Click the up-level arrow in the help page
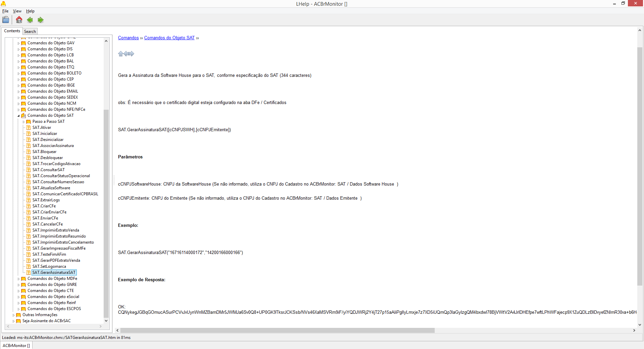Screen dimensions: 644x349 tap(120, 54)
